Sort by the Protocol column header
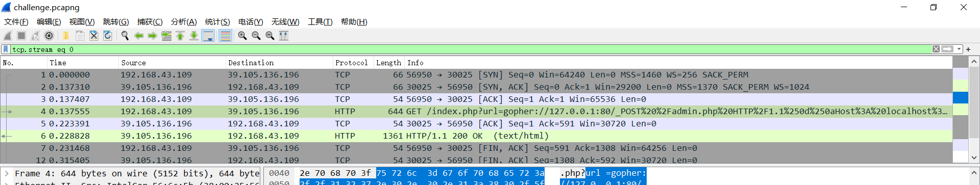Viewport: 980px width, 185px height. pos(353,63)
